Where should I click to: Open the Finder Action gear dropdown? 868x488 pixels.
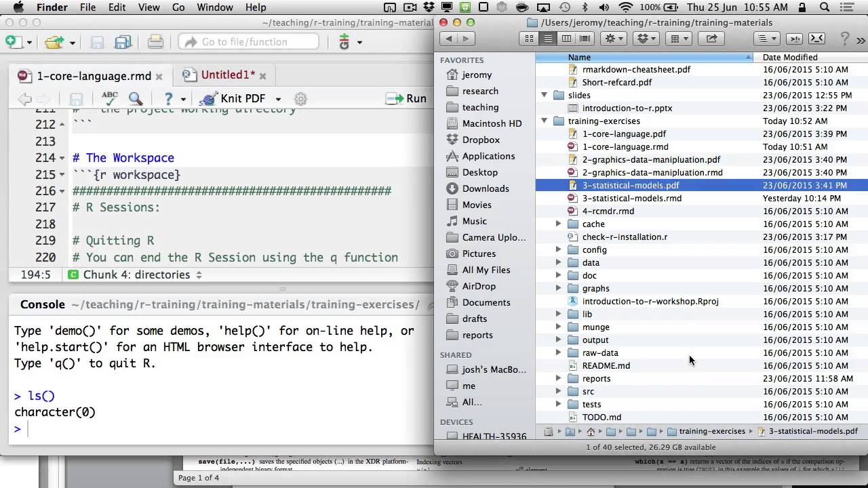pos(615,39)
